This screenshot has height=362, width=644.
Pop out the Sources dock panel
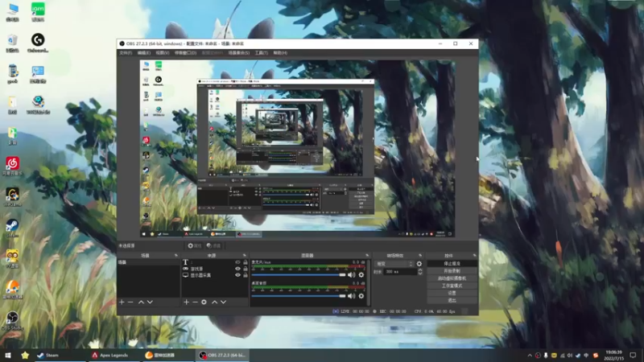pos(245,255)
